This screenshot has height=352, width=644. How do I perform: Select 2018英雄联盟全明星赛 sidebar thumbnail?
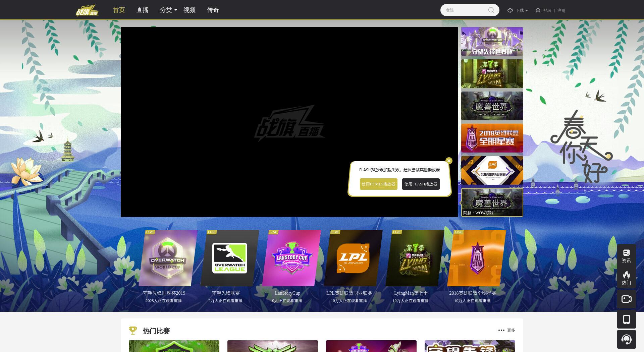492,138
